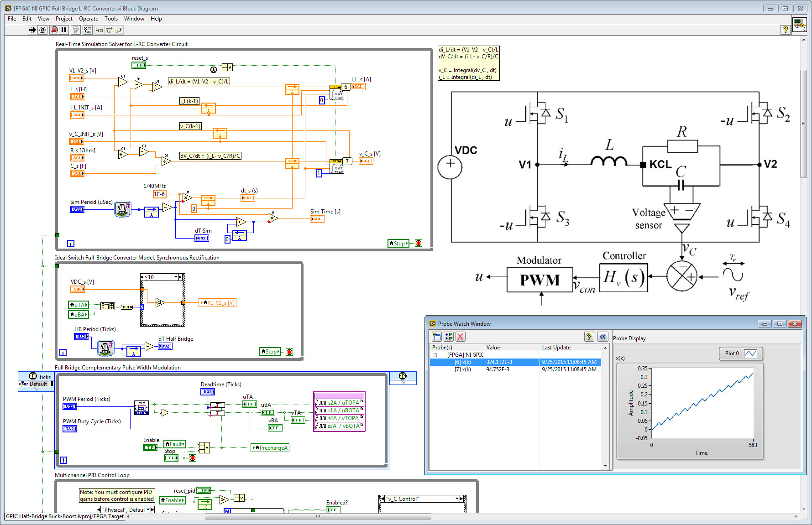The height and width of the screenshot is (525, 812).
Task: Click uBA boolean indicator terminal
Action: [268, 412]
